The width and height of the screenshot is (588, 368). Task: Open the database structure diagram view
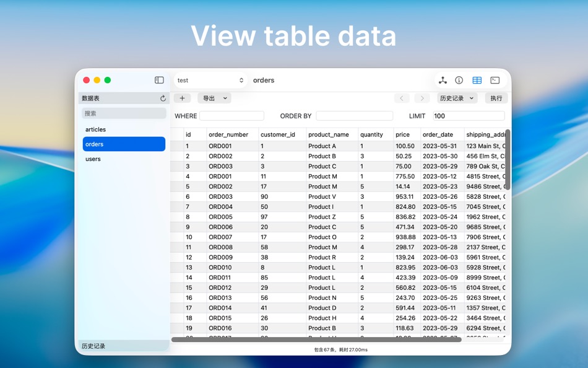pos(442,80)
